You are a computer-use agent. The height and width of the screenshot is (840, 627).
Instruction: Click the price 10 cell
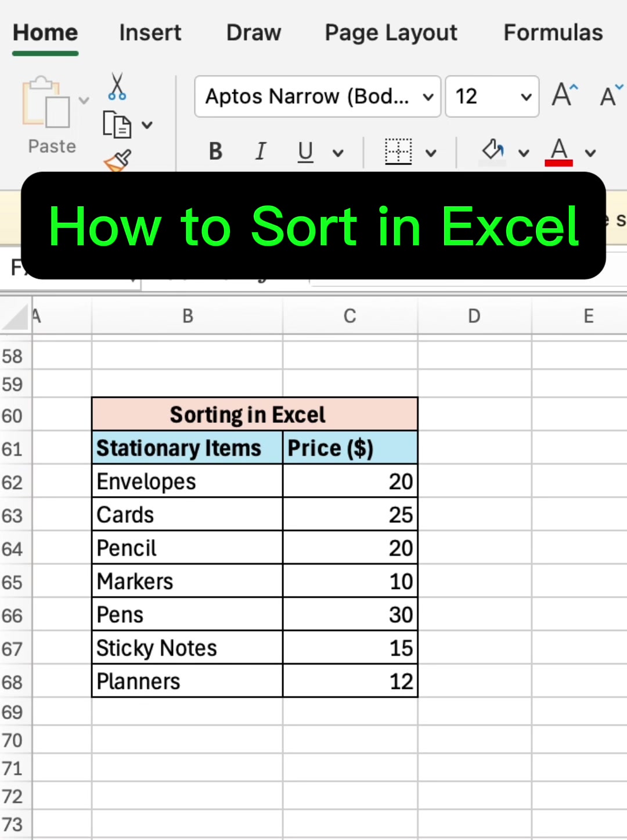click(x=350, y=581)
